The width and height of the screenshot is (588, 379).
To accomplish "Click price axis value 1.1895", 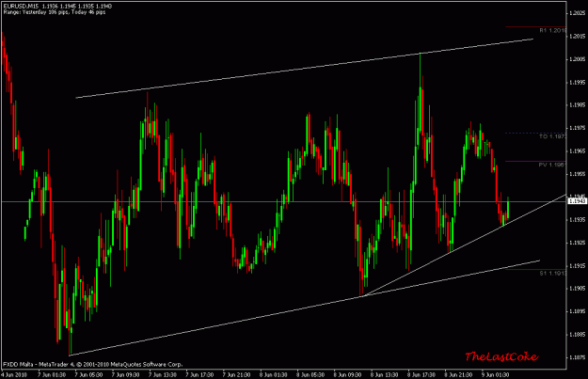I will tap(577, 311).
